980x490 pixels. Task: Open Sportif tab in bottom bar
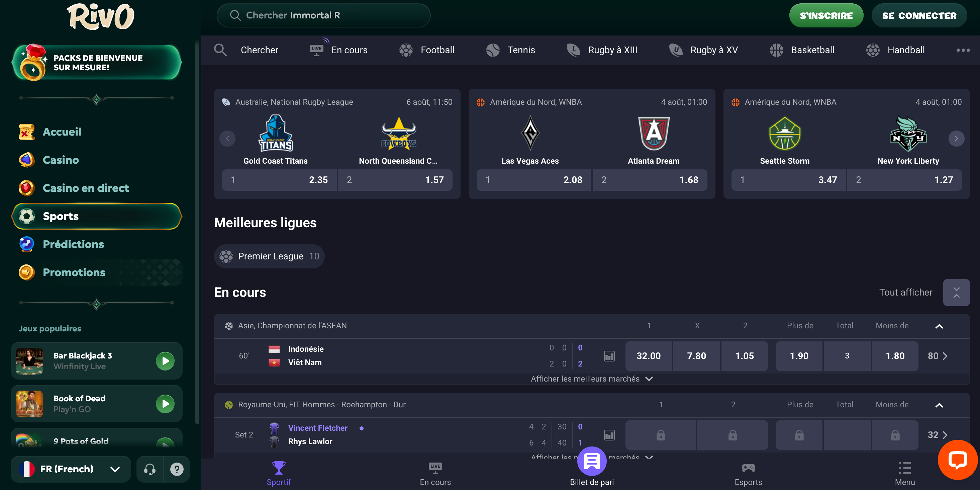279,474
